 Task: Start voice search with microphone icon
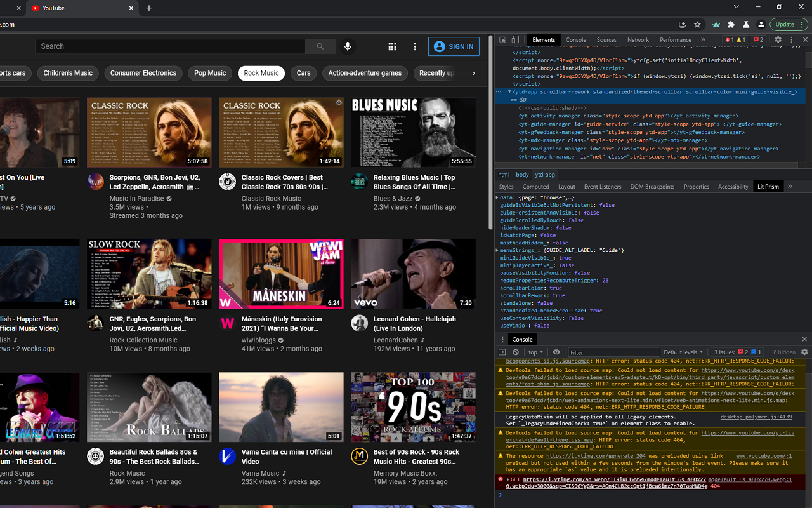pyautogui.click(x=347, y=46)
